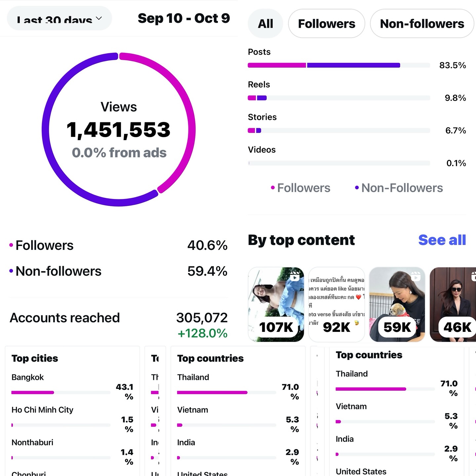Open the 46K views thumbnail

click(x=454, y=304)
